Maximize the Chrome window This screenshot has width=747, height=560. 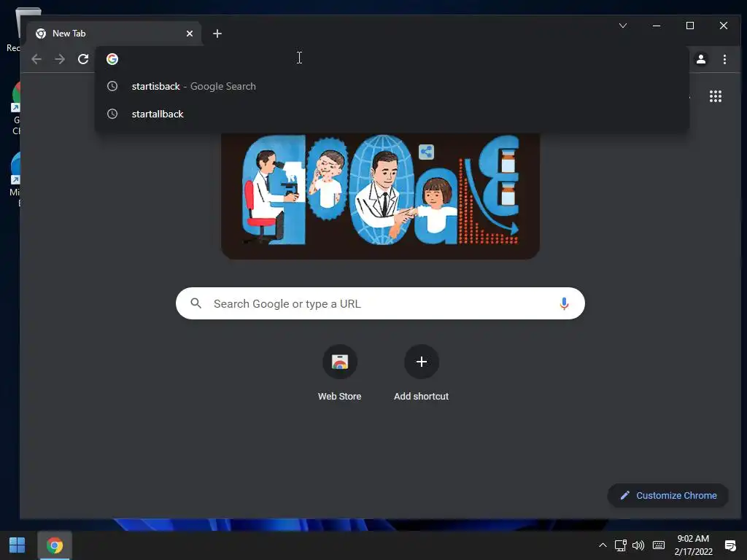coord(690,26)
